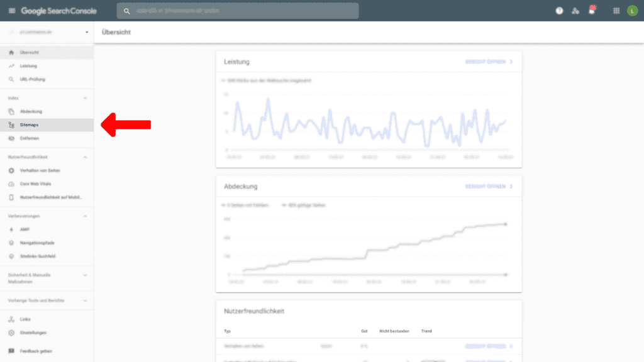Collapse the Nutzerfreundlichkeit sidebar section
The height and width of the screenshot is (362, 644).
(85, 157)
